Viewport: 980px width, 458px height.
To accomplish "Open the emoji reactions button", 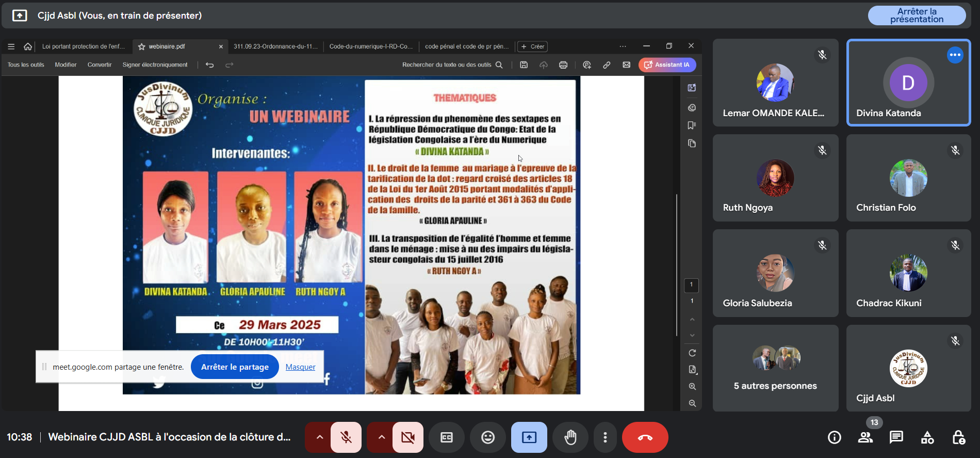I will point(487,437).
